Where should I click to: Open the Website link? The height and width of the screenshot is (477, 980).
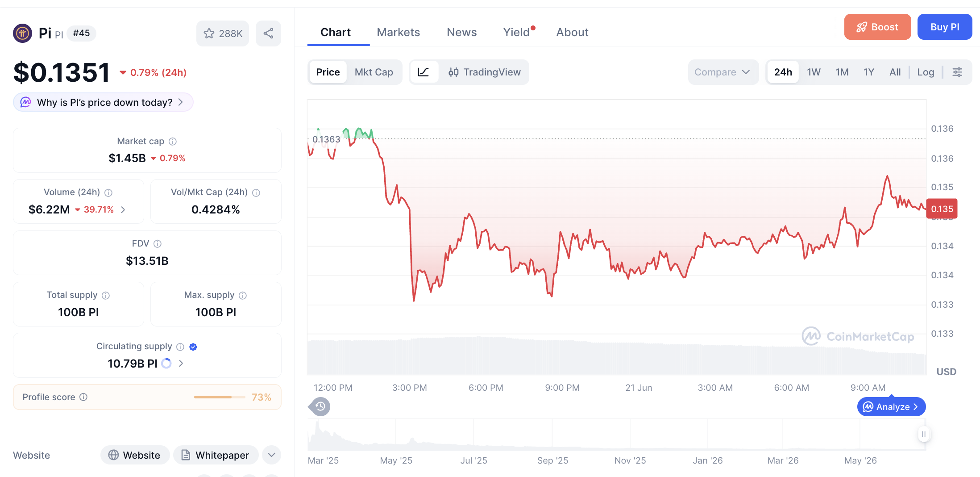(135, 455)
